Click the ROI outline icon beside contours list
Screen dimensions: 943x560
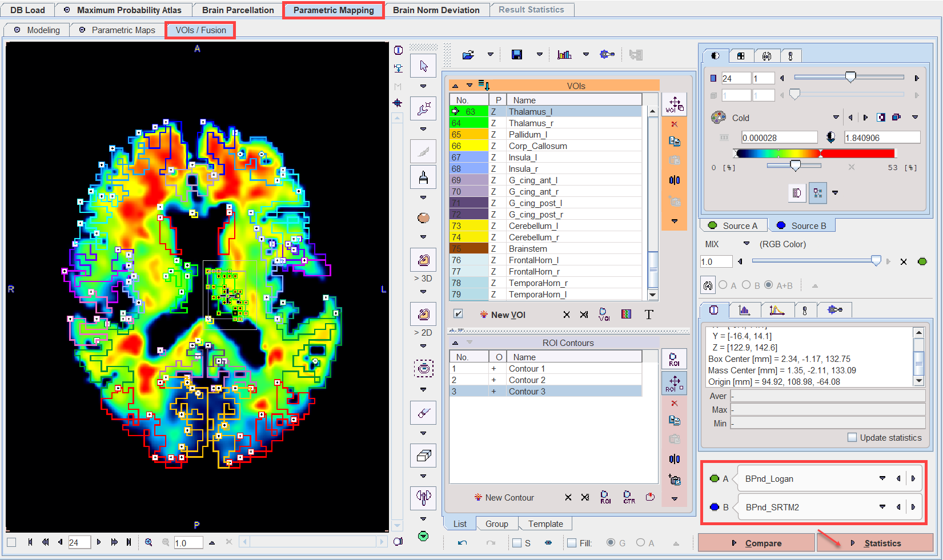(x=674, y=359)
